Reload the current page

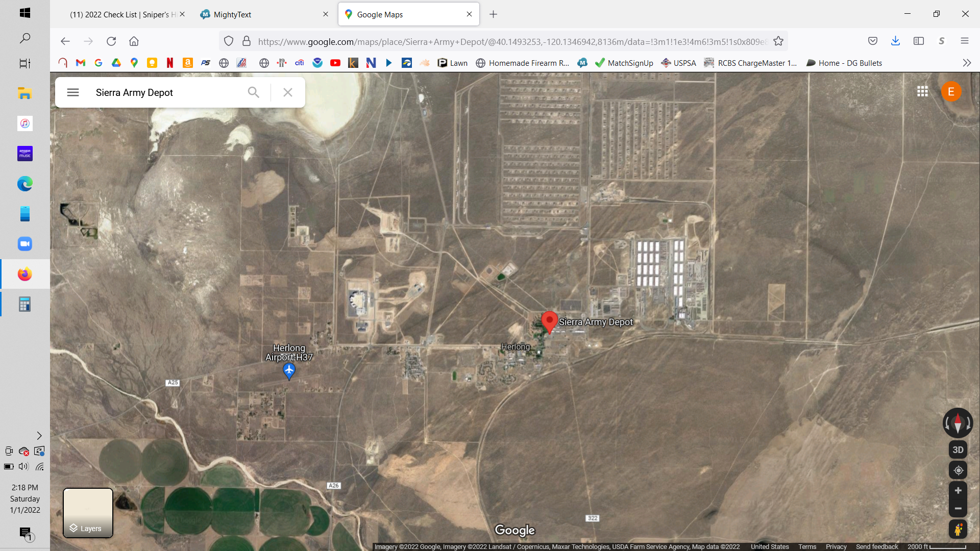pos(111,41)
